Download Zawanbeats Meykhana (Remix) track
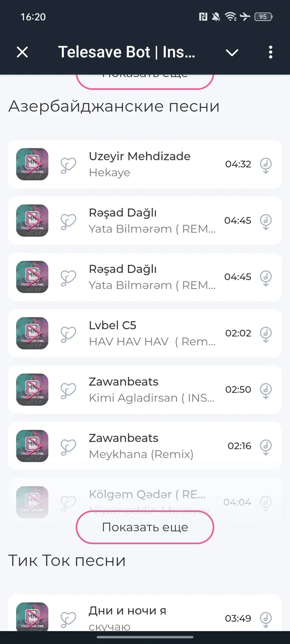 [265, 446]
